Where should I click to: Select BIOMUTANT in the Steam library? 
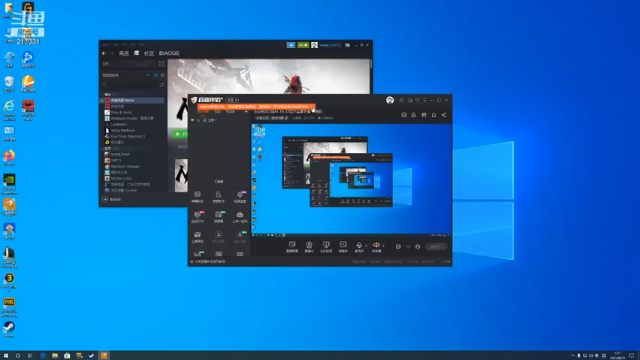[117, 155]
